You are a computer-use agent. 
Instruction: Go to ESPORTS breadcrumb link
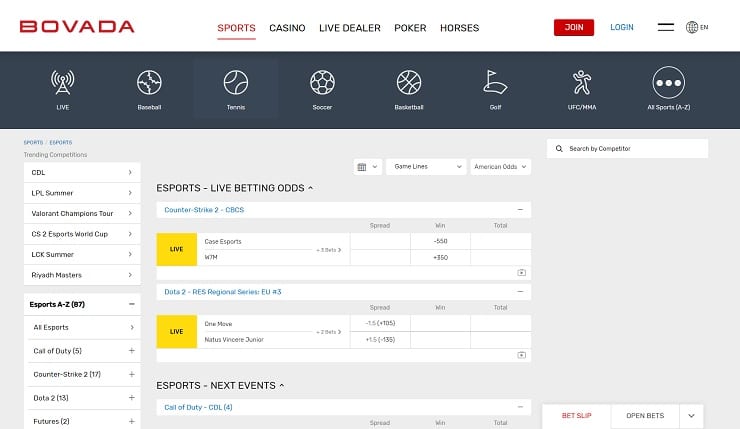tap(61, 142)
